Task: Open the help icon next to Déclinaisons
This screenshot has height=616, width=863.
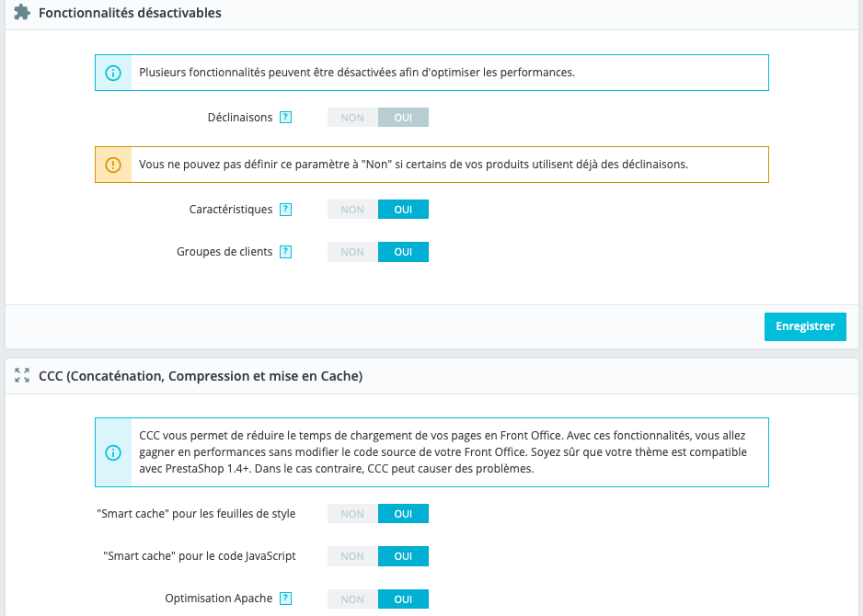Action: (286, 118)
